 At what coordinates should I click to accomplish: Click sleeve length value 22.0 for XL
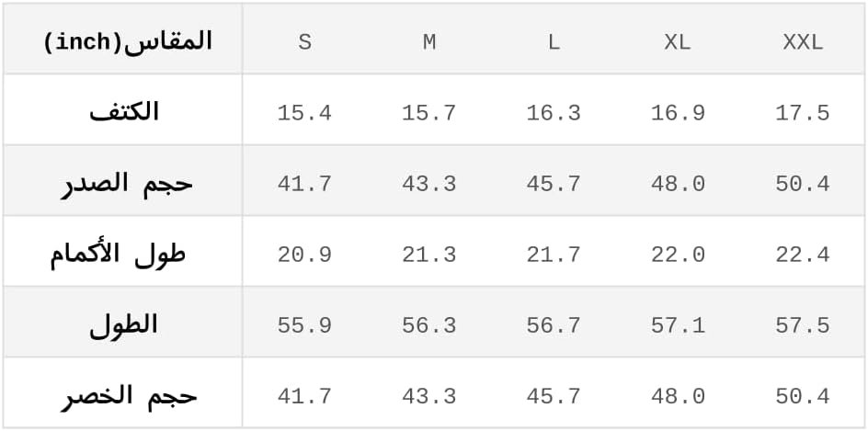coord(678,255)
